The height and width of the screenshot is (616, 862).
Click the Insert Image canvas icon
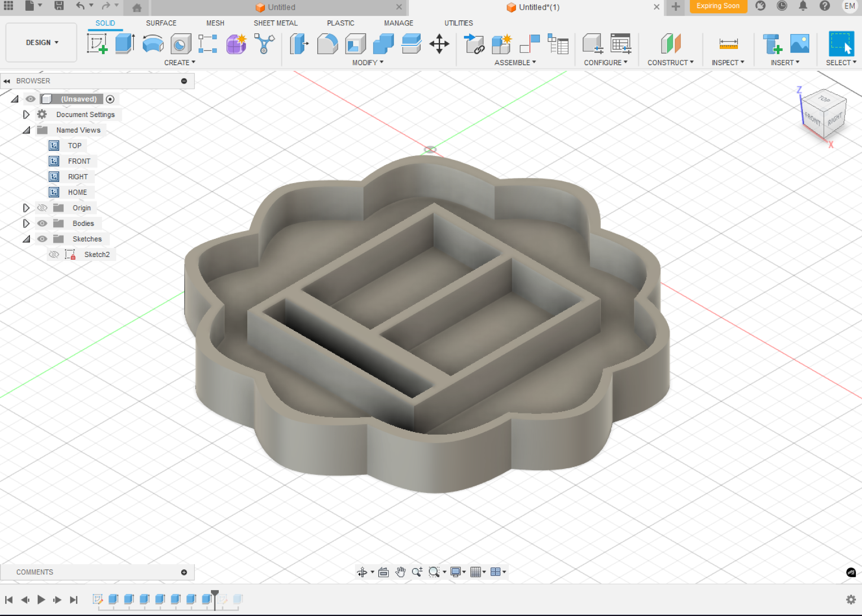coord(799,44)
